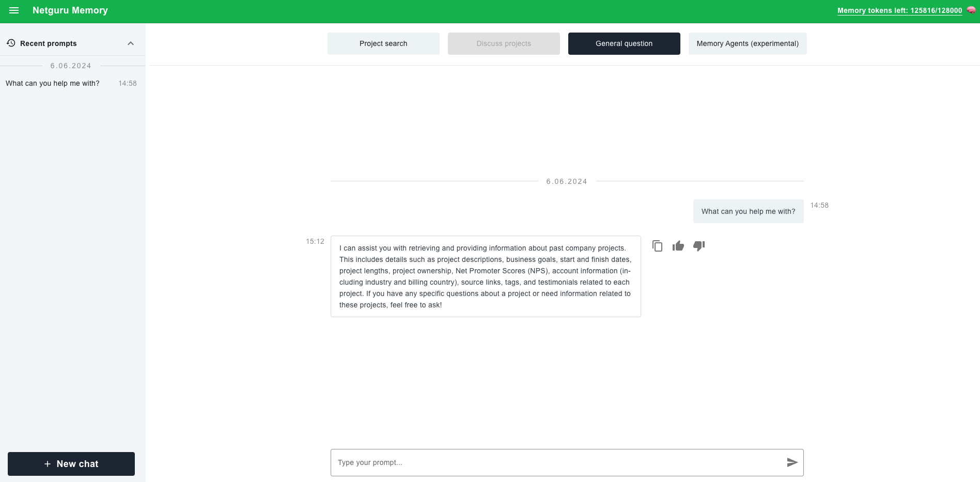Image resolution: width=980 pixels, height=482 pixels.
Task: Select the General question tab
Action: 624,43
